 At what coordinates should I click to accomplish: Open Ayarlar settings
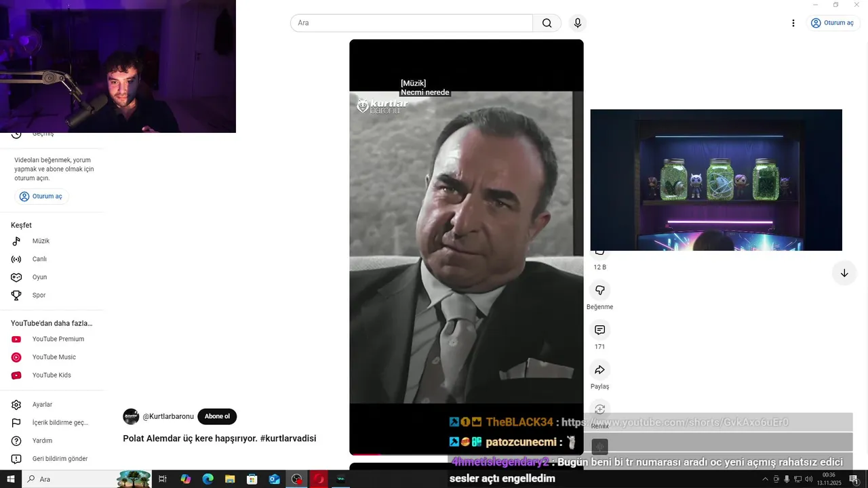pyautogui.click(x=52, y=405)
